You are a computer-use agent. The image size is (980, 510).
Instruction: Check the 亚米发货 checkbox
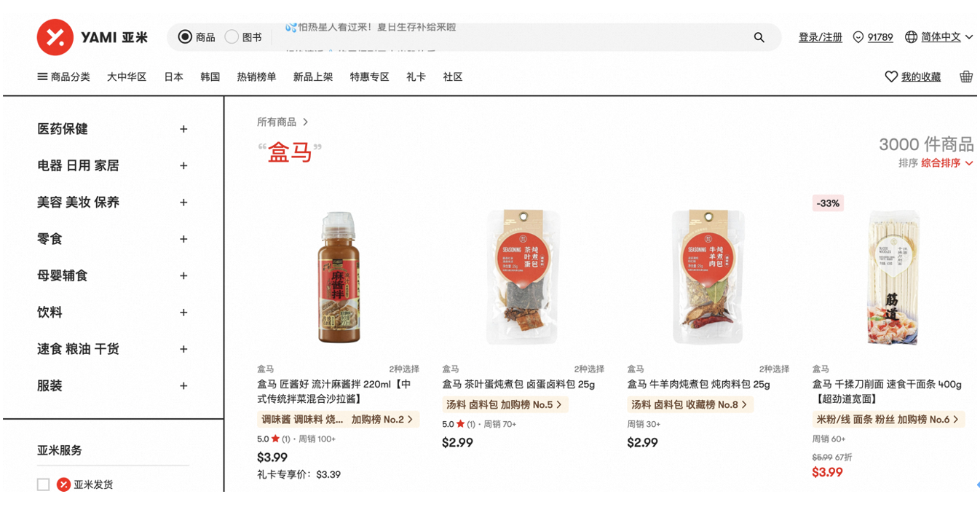click(x=44, y=484)
